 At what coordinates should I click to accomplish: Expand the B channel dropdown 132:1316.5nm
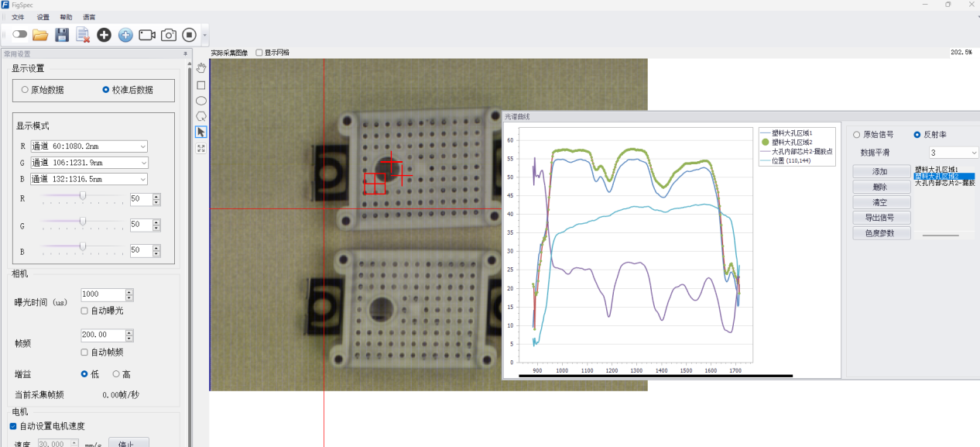[x=89, y=179]
